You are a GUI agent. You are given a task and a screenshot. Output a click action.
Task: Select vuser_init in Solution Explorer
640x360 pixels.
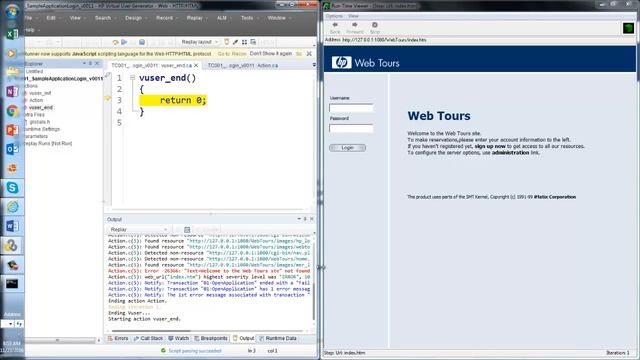point(40,93)
